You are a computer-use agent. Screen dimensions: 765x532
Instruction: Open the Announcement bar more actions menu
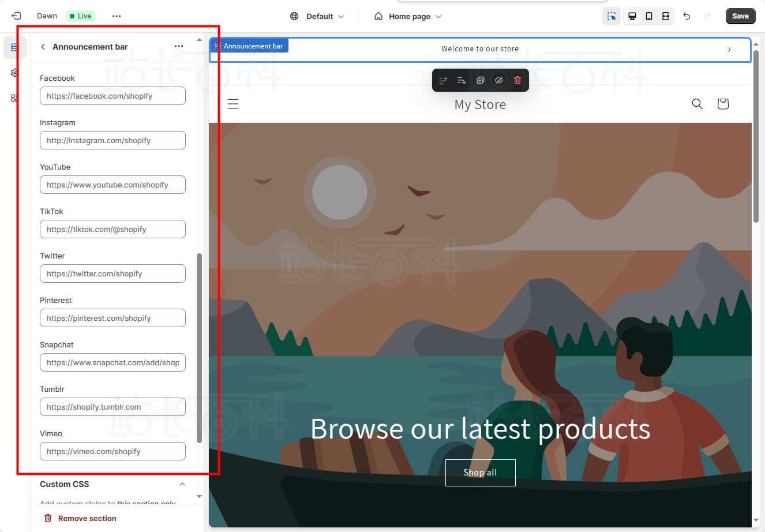coord(179,46)
